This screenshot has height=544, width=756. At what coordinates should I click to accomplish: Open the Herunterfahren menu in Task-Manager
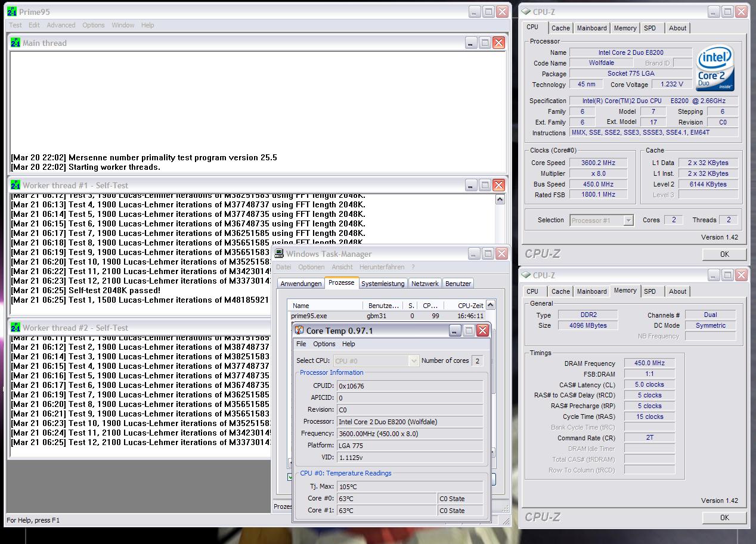tap(382, 267)
